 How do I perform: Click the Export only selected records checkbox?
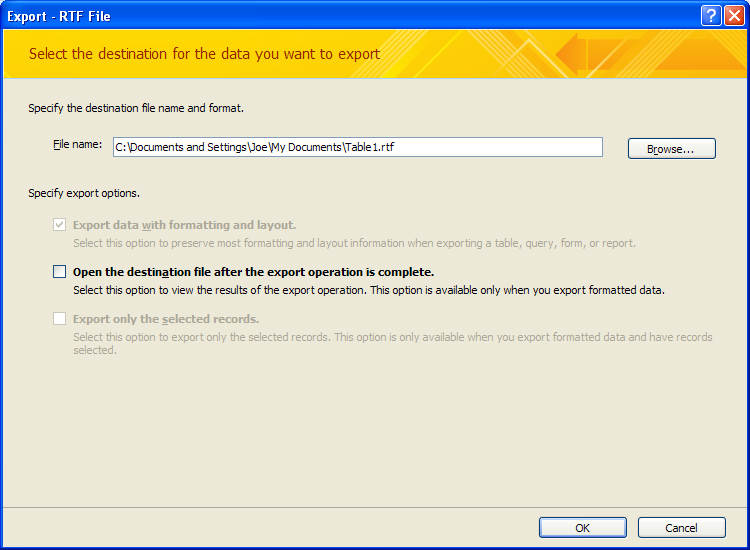[59, 319]
